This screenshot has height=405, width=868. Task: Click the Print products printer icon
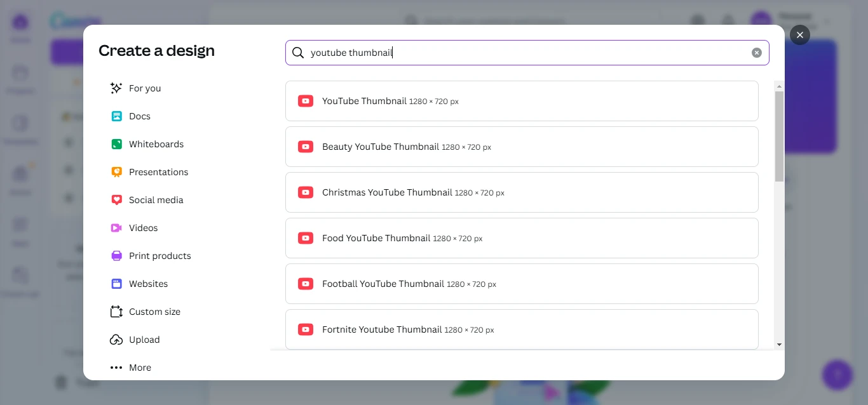(116, 256)
